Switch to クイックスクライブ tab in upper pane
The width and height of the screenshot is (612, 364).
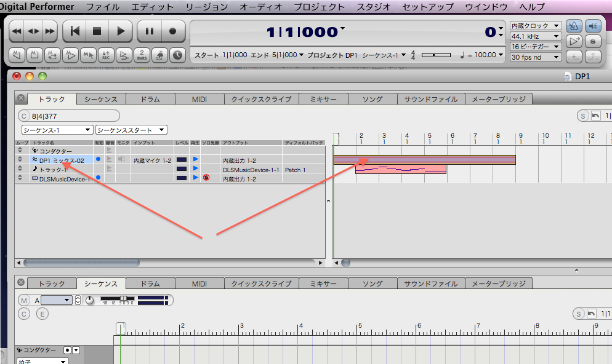pos(262,100)
